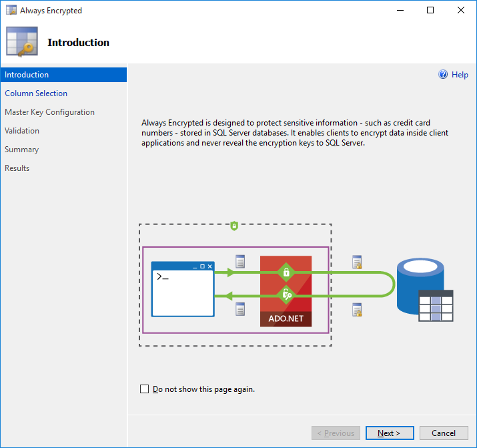Select the Results step in sidebar
Image resolution: width=477 pixels, height=448 pixels.
(17, 168)
